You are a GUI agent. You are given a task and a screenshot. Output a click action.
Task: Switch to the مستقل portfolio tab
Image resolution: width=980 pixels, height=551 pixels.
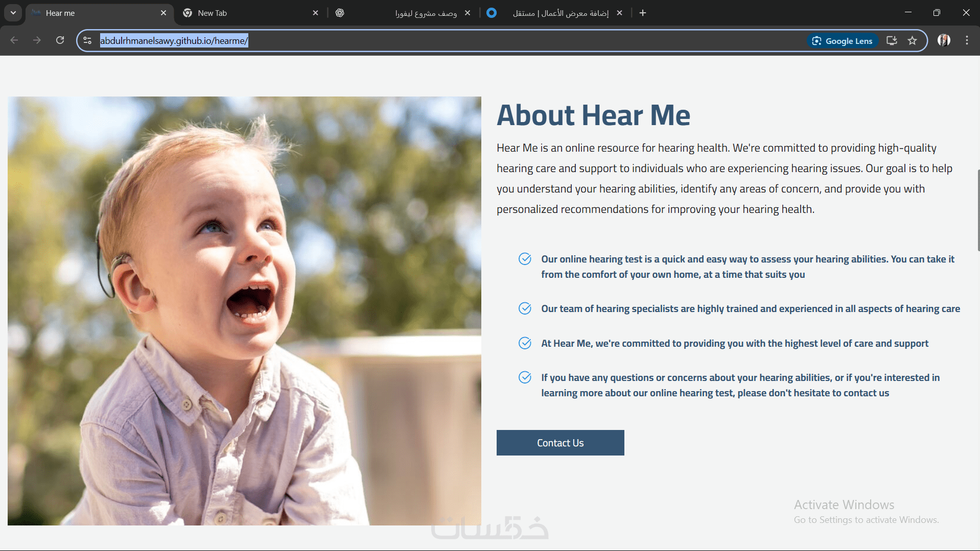554,13
